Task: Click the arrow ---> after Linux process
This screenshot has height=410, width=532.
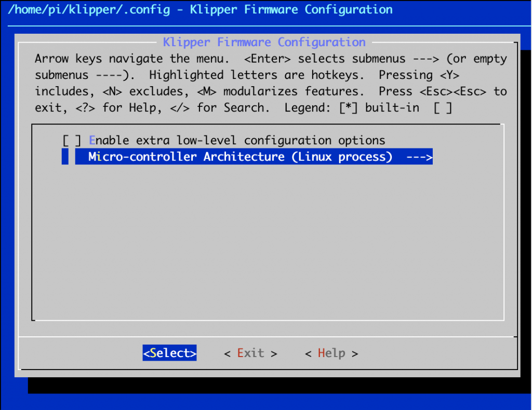Action: (419, 157)
